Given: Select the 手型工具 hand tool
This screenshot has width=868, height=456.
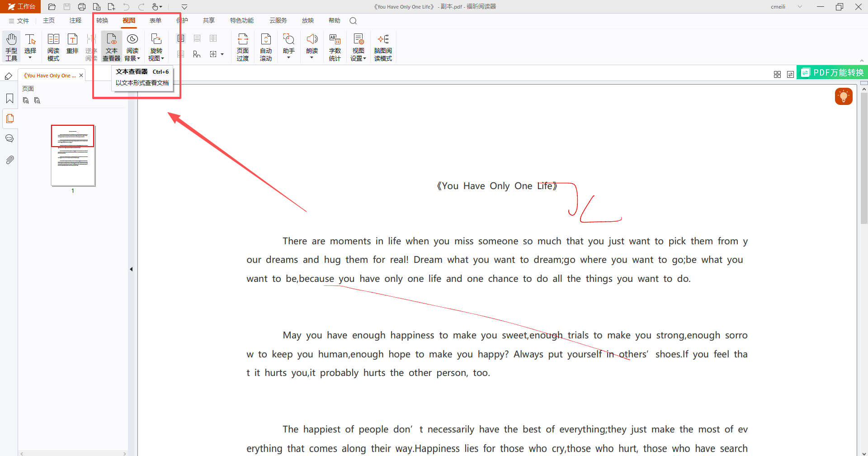Looking at the screenshot, I should pyautogui.click(x=11, y=46).
